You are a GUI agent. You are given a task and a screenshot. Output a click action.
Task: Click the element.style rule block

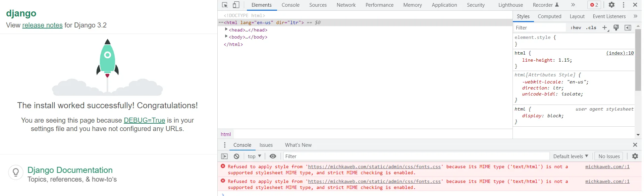(x=574, y=41)
